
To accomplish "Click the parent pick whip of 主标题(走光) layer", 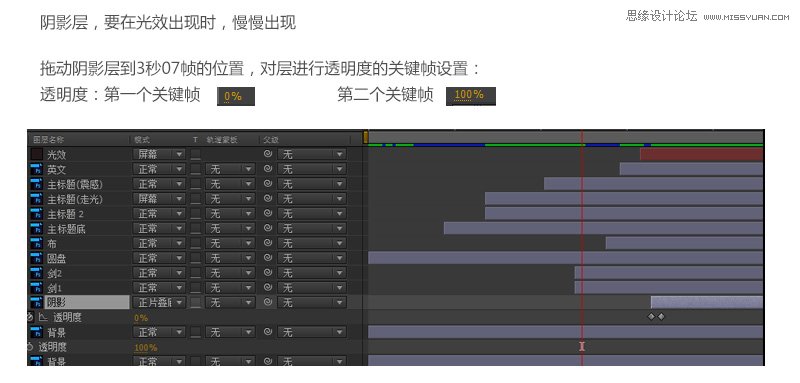I will (268, 198).
